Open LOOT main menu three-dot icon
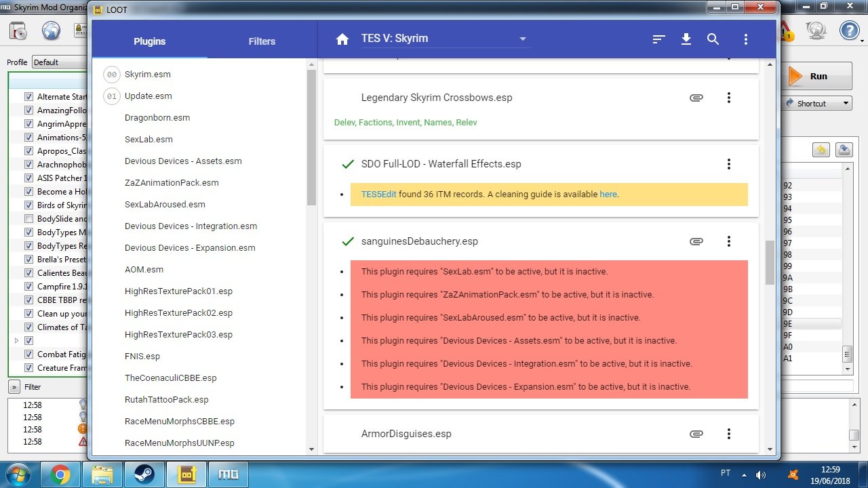The height and width of the screenshot is (488, 868). pos(745,39)
